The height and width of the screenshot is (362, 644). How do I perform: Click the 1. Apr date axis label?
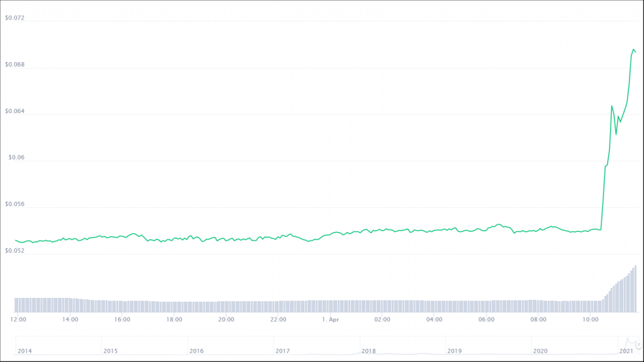point(330,319)
